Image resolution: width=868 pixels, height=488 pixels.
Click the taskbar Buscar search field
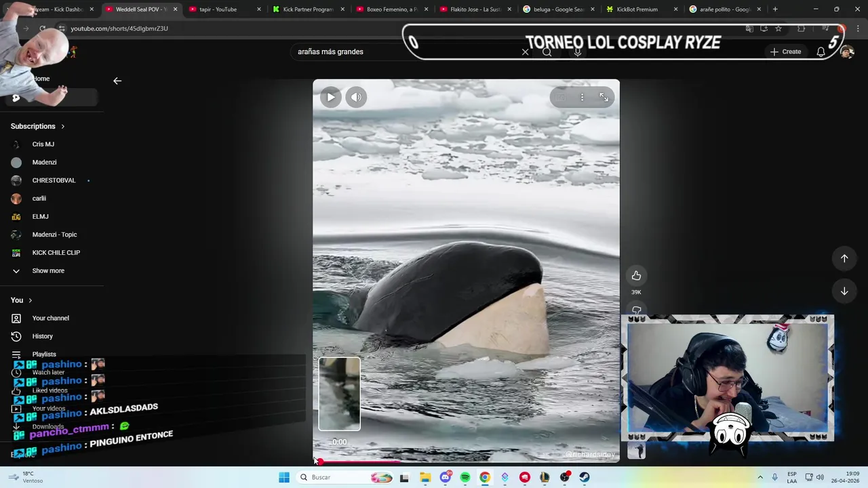click(346, 477)
